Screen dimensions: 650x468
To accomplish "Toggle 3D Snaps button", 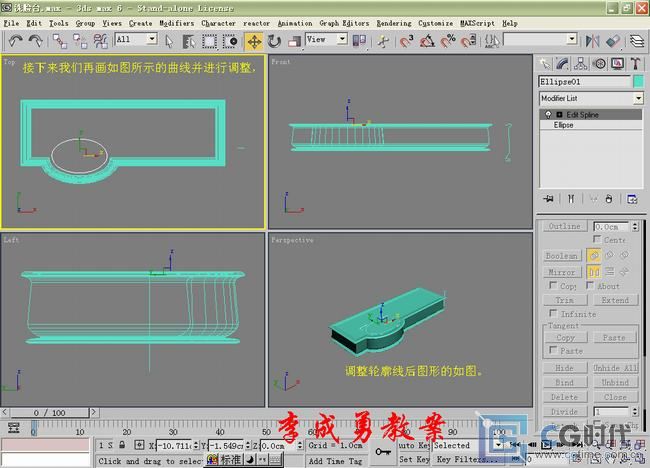I will coord(407,41).
